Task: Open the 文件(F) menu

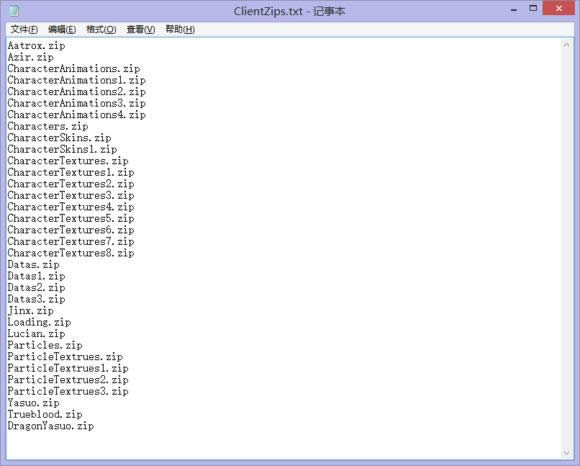Action: [24, 30]
